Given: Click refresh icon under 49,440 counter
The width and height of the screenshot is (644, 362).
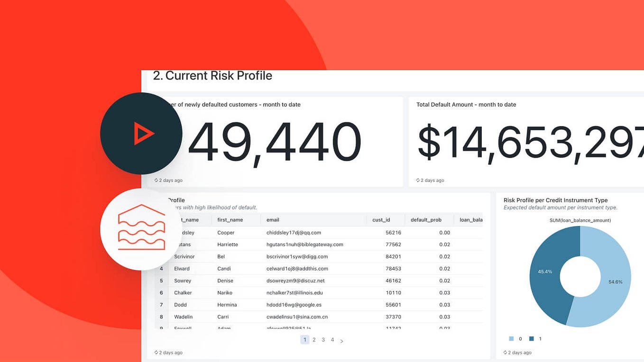Looking at the screenshot, I should [x=156, y=181].
